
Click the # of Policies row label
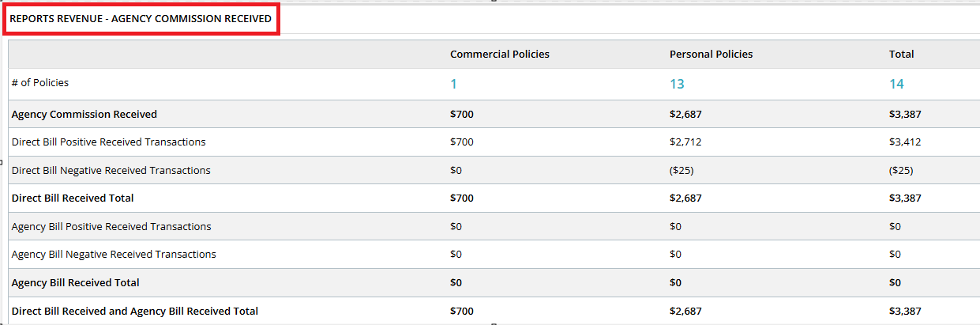pos(40,83)
